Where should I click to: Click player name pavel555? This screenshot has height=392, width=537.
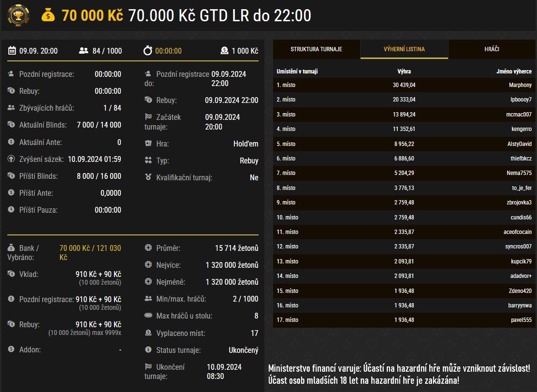tap(521, 320)
